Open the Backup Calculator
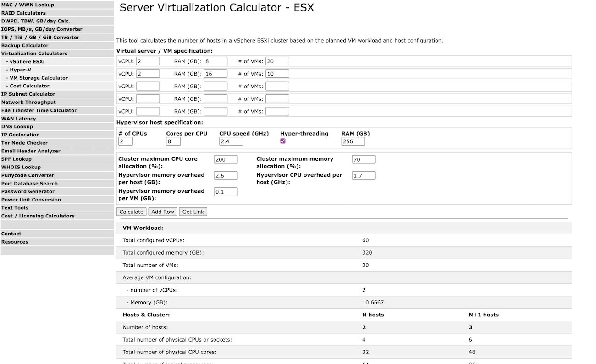Screen dimensions: 596x364 [x=24, y=45]
